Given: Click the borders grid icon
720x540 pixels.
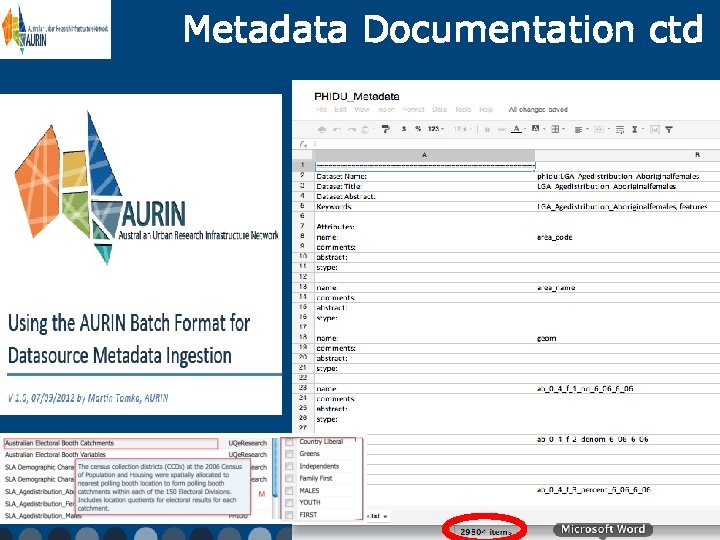Looking at the screenshot, I should click(555, 129).
